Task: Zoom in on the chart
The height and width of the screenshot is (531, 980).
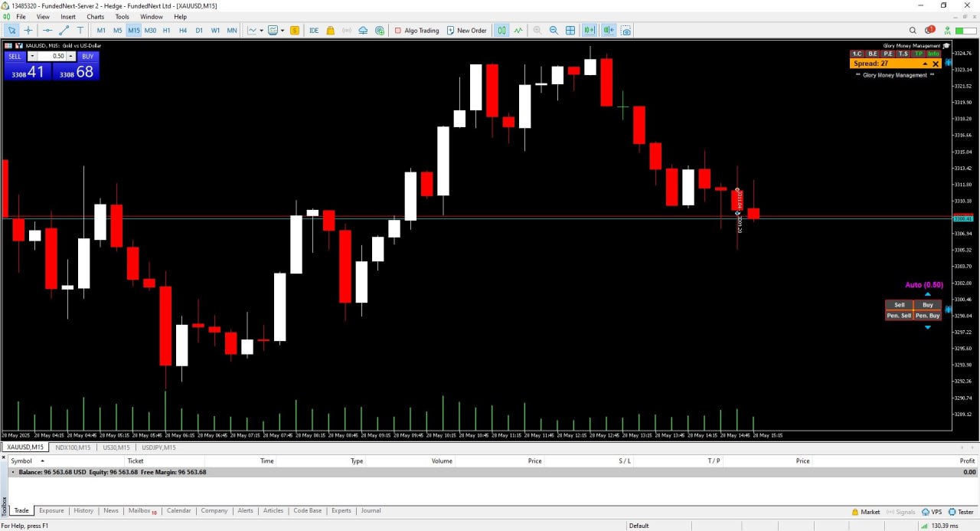Action: [x=537, y=31]
